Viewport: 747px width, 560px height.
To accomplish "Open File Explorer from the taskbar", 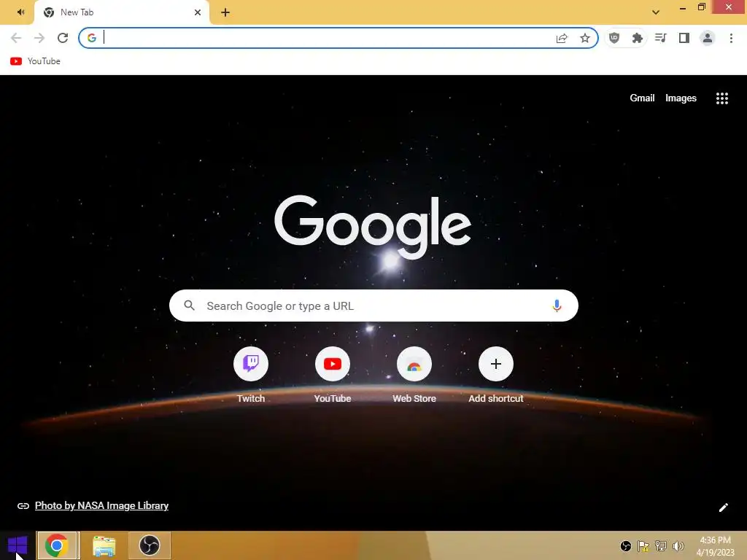I will tap(104, 545).
